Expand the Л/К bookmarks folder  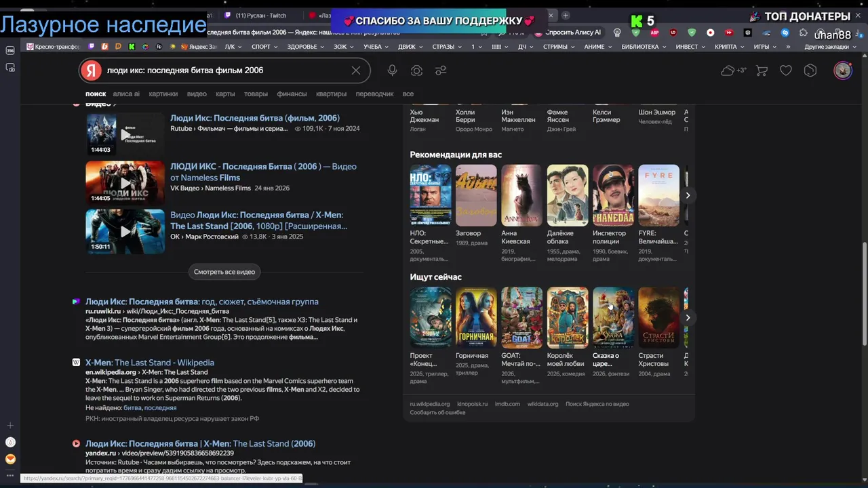[x=233, y=47]
